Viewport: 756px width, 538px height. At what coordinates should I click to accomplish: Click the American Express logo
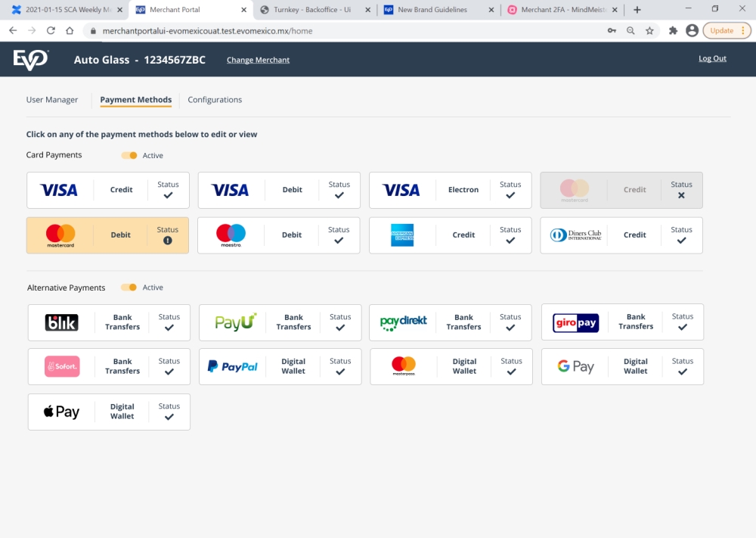402,235
